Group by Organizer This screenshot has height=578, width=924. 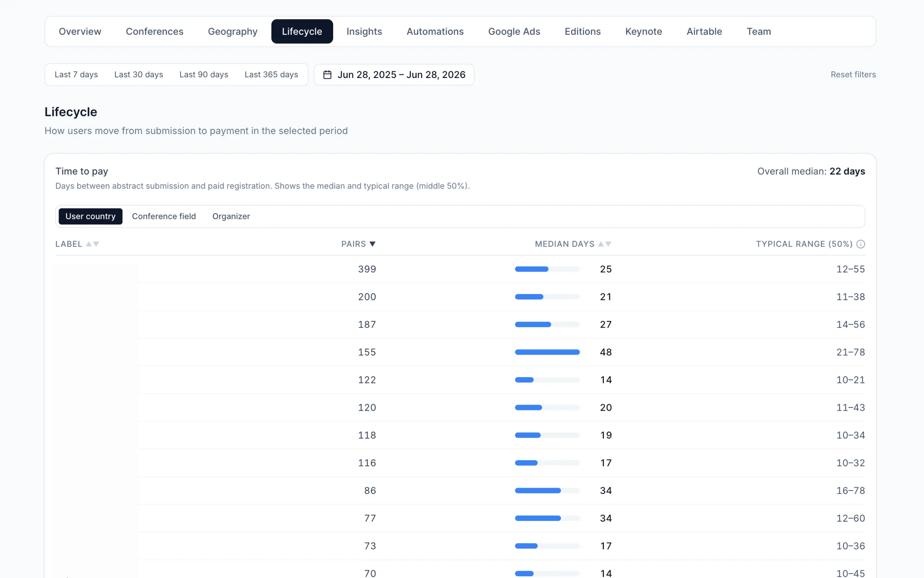tap(231, 216)
